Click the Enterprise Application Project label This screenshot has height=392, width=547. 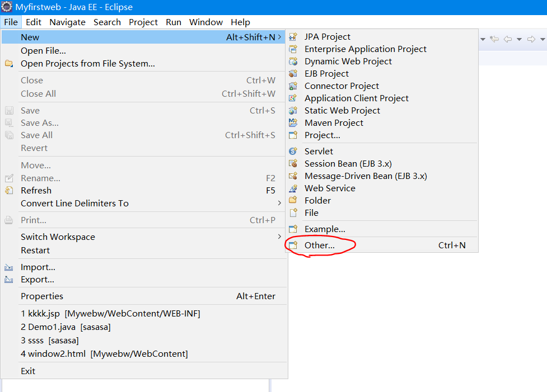(366, 49)
